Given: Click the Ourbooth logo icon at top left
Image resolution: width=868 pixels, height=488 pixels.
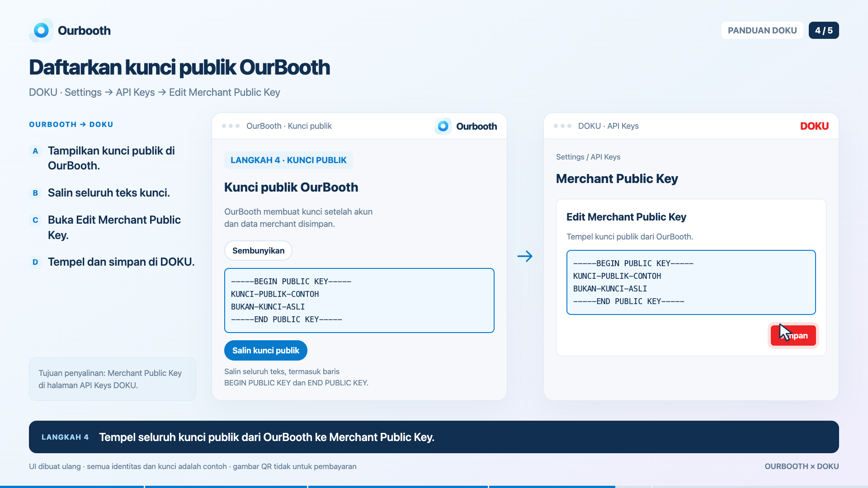Looking at the screenshot, I should [41, 30].
